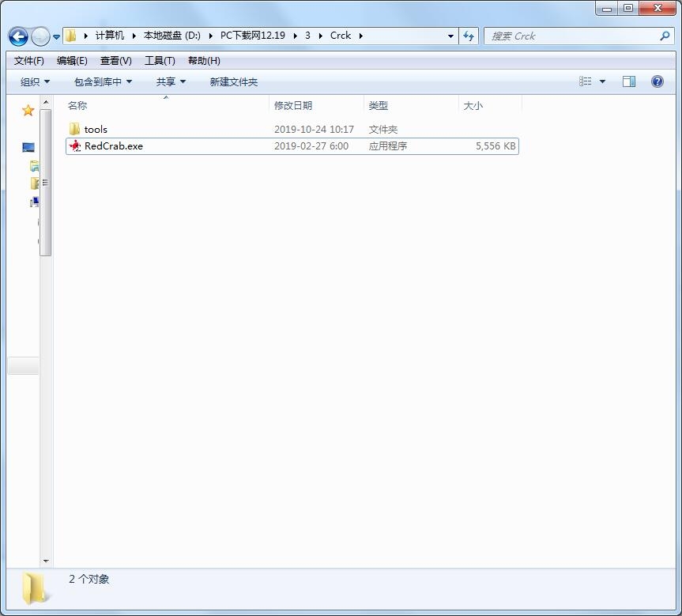The height and width of the screenshot is (616, 682).
Task: Expand the view options dropdown arrow
Action: (603, 81)
